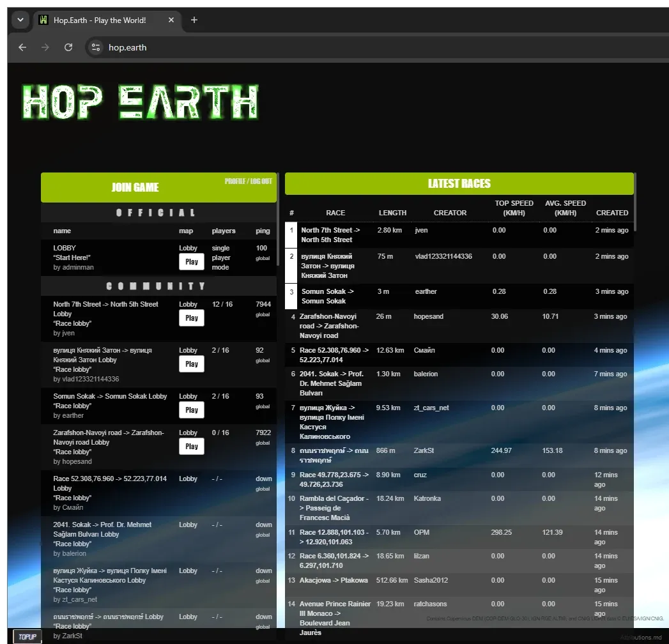Image resolution: width=669 pixels, height=644 pixels.
Task: Close the Hop.Earth tab
Action: tap(171, 20)
